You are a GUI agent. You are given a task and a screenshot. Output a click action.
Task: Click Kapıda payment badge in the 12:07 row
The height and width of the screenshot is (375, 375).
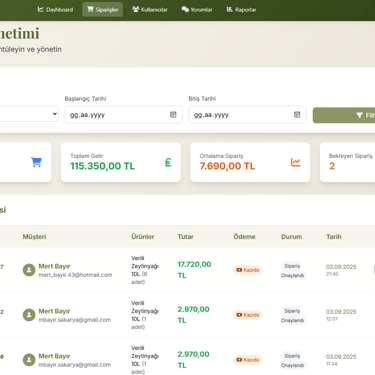248,315
